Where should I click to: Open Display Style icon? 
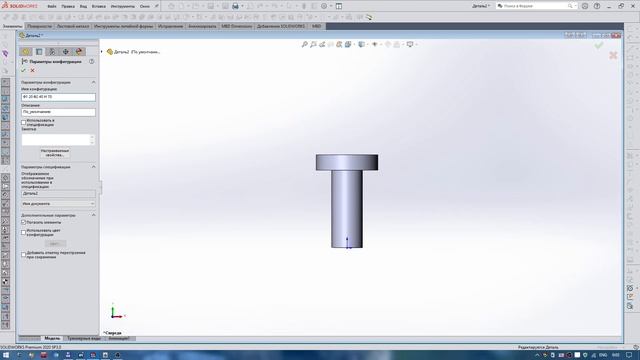tap(361, 44)
